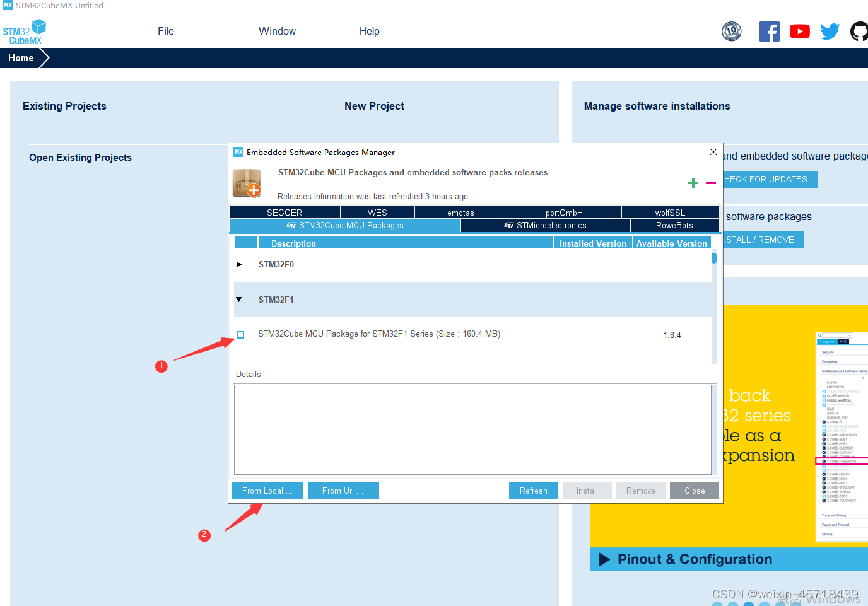Click the New Project heading
Screen dimensions: 868x606
tap(374, 106)
